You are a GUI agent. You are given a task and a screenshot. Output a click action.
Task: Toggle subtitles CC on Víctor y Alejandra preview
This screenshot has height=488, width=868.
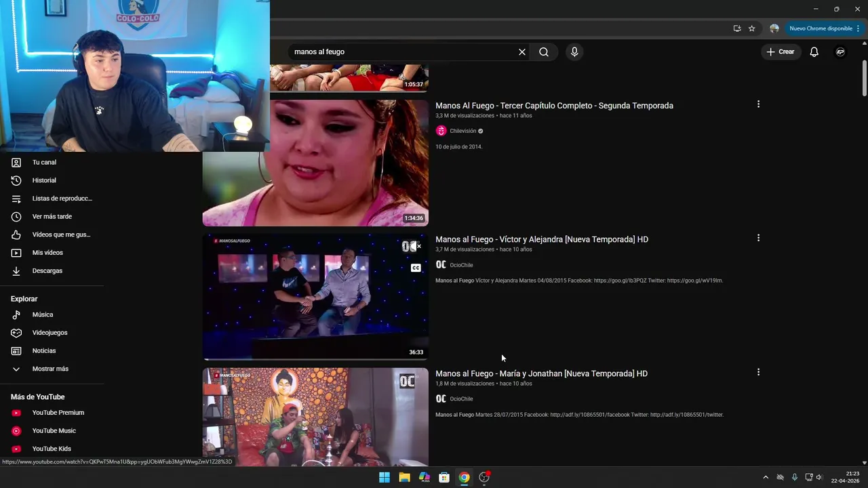[x=416, y=268]
